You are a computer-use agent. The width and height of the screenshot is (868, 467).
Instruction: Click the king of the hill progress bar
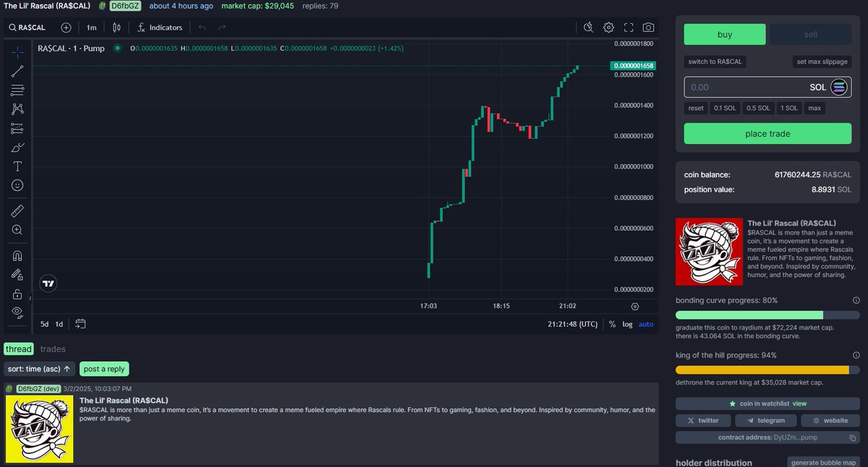[767, 370]
